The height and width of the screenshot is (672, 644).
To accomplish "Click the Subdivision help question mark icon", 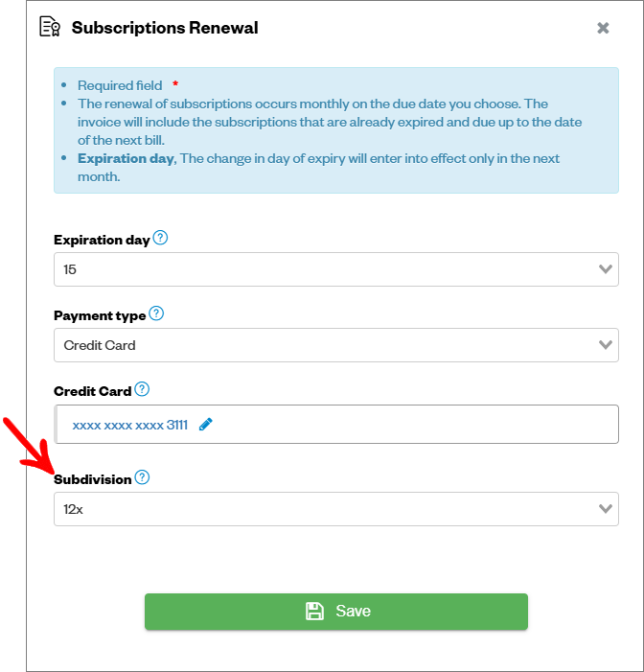I will point(142,477).
